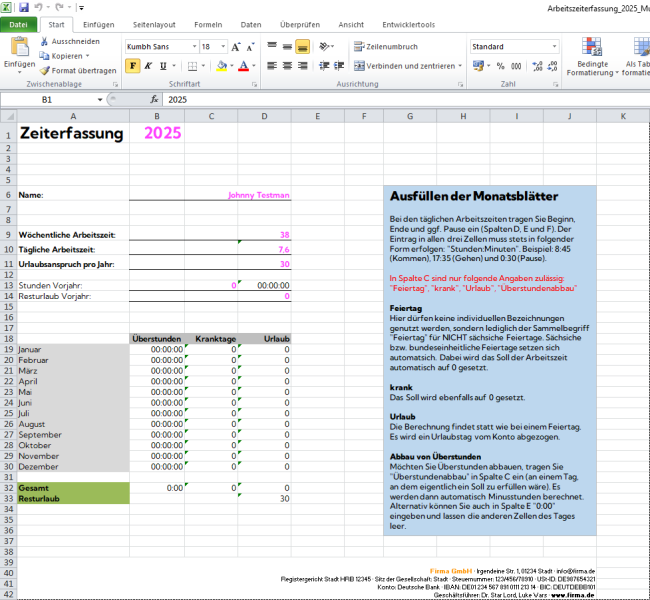The width and height of the screenshot is (650, 600).
Task: Click the Kopieren copy icon
Action: coord(44,56)
